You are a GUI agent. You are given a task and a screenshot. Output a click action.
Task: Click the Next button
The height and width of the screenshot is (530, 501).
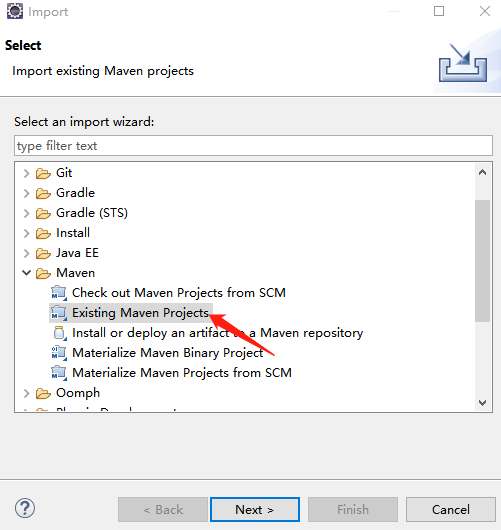(255, 509)
